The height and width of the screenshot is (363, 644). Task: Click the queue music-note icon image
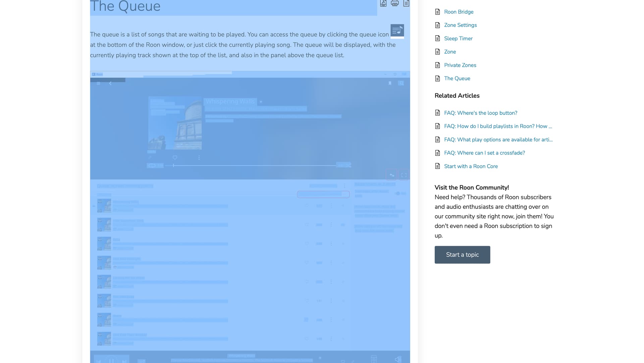(397, 31)
